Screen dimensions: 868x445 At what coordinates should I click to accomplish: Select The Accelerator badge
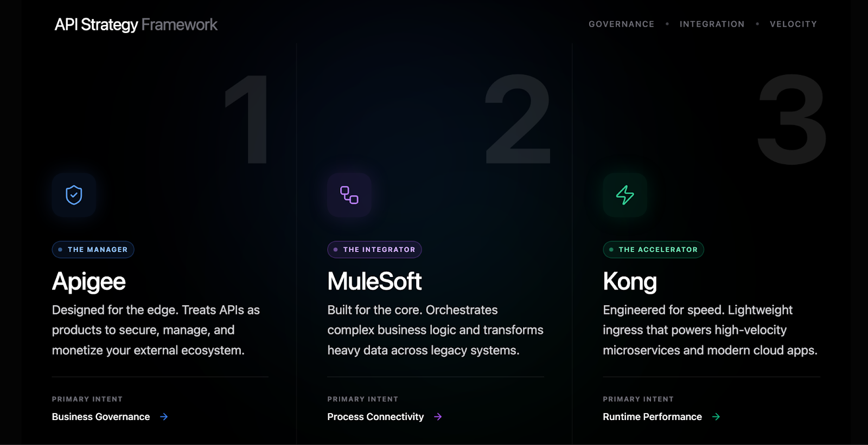pos(653,249)
